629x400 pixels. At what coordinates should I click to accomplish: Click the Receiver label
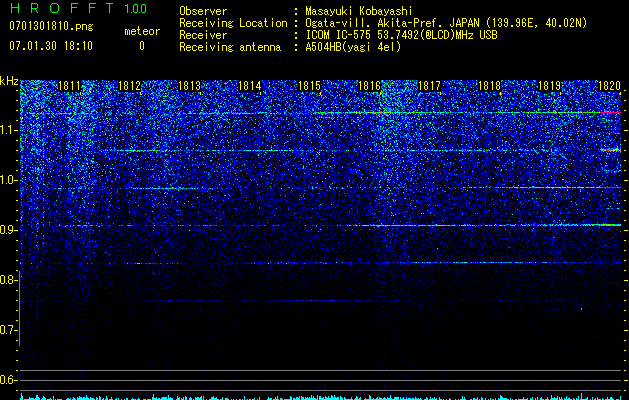203,35
